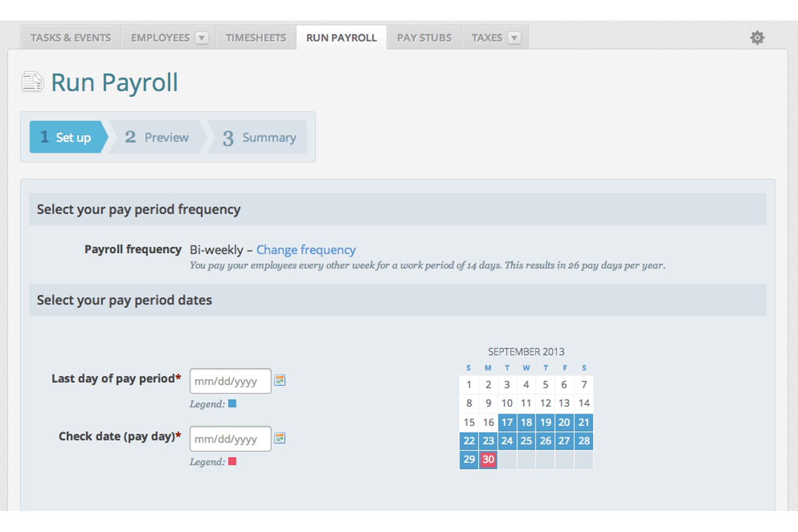The height and width of the screenshot is (532, 798).
Task: Focus the Last day of pay period field
Action: (230, 381)
